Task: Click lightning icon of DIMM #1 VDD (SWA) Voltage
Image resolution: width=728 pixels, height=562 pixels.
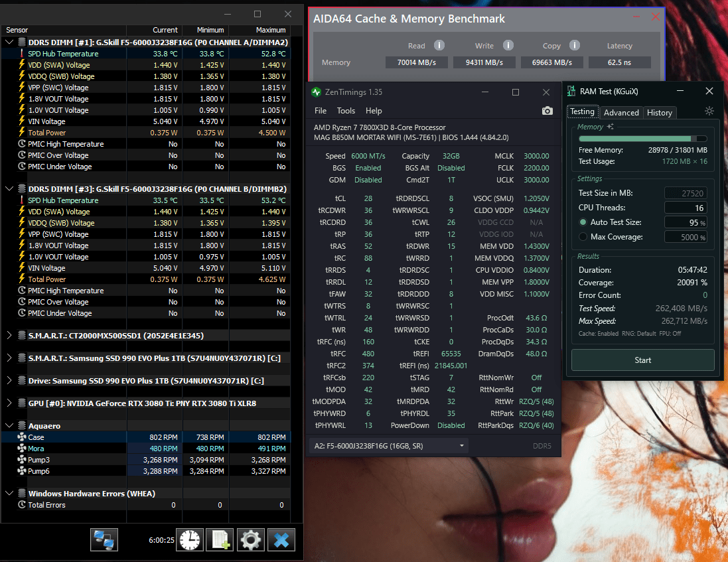Action: tap(21, 64)
